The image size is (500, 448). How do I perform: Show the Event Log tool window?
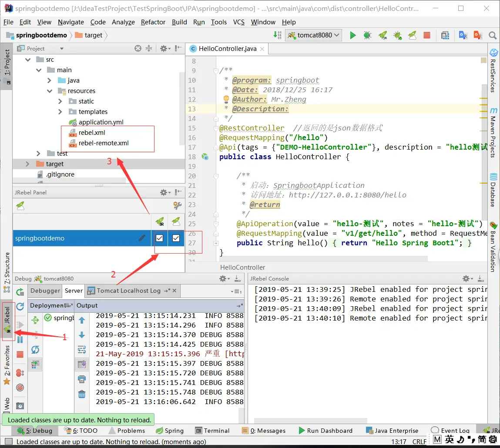pyautogui.click(x=450, y=431)
